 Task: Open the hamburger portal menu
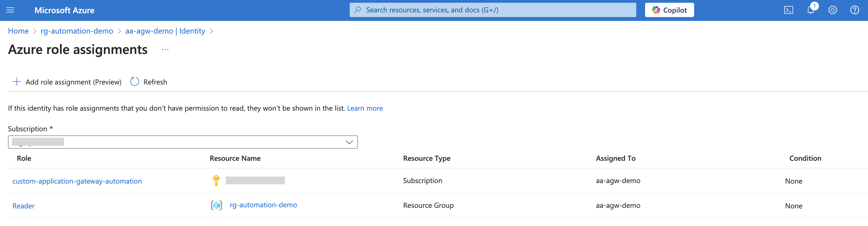point(10,10)
